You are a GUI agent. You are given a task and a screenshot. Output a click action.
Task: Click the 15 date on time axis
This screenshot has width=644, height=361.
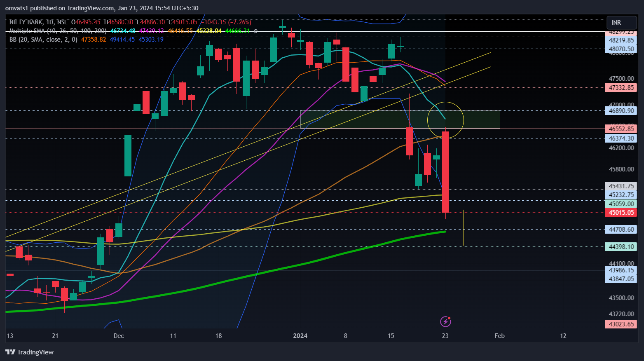coord(391,336)
